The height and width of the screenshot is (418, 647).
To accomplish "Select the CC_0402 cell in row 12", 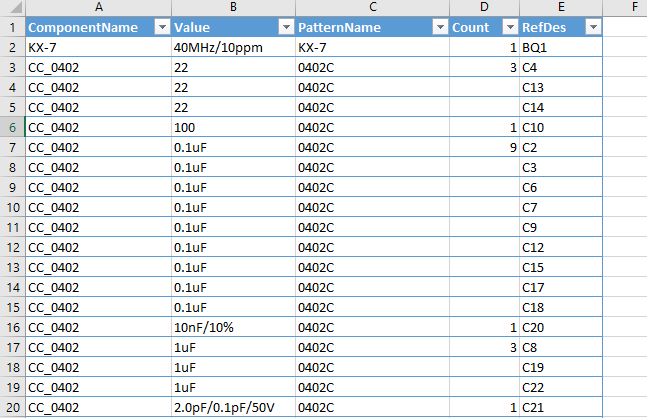I will [x=99, y=248].
